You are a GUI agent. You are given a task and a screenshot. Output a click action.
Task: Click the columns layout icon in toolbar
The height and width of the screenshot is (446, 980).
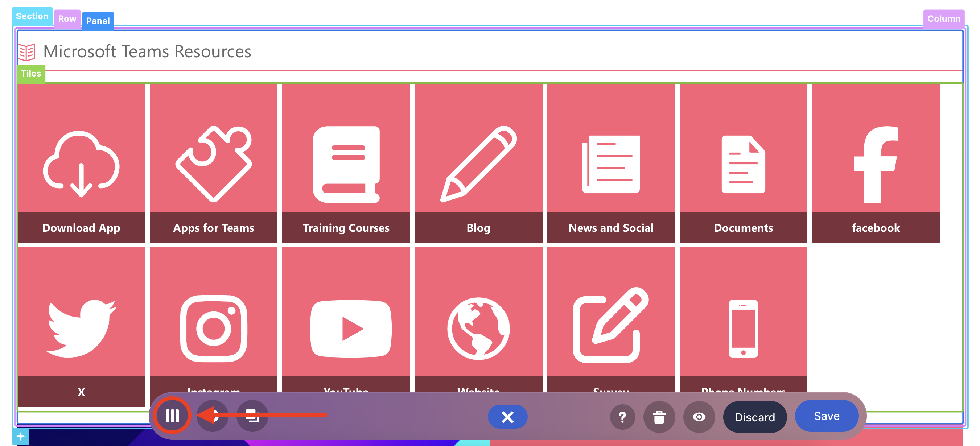[x=172, y=416]
